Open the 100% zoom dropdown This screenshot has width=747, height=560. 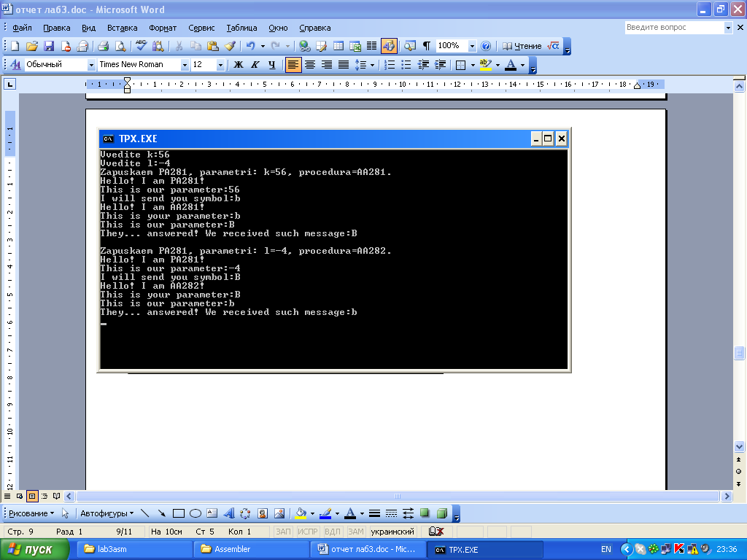(472, 46)
